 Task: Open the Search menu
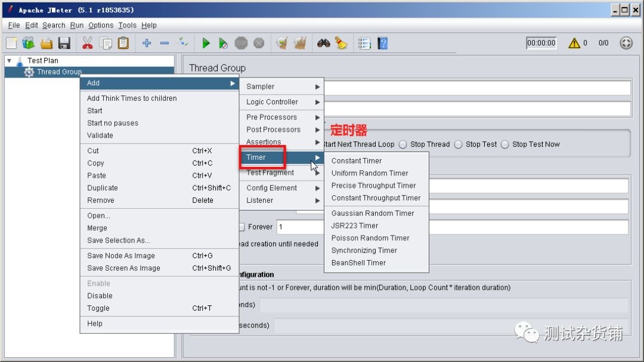click(x=54, y=26)
